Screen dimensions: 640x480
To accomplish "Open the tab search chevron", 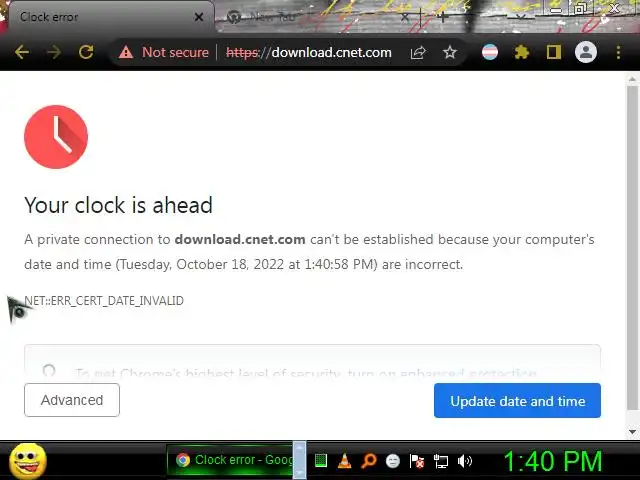I will (x=520, y=17).
